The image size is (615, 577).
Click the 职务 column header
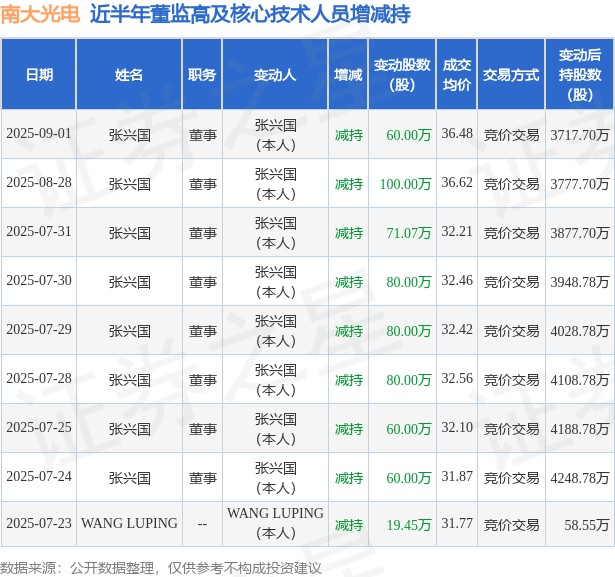[202, 74]
